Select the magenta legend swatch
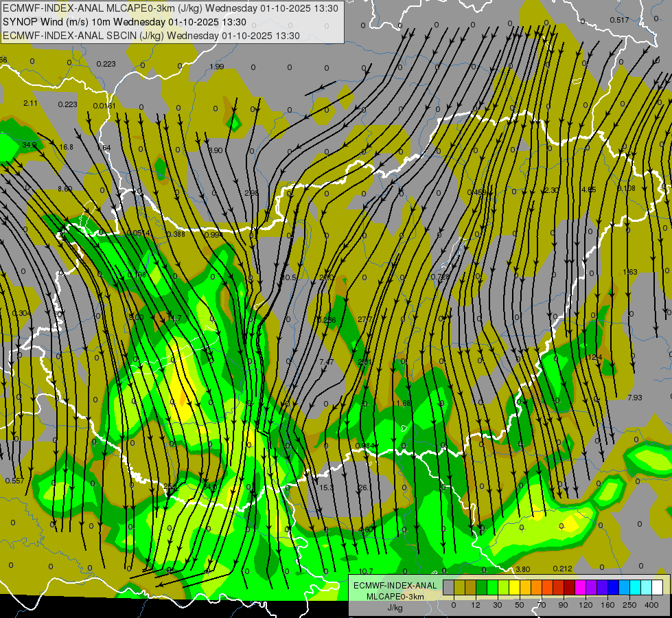This screenshot has width=672, height=618. tap(581, 587)
